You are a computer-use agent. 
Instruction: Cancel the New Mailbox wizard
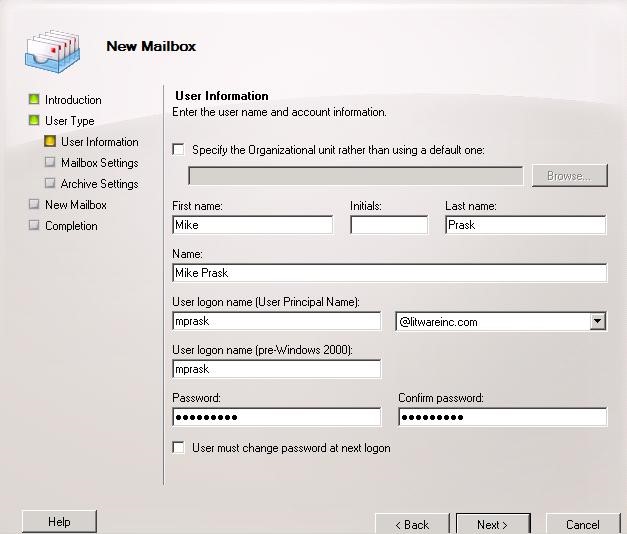click(583, 524)
